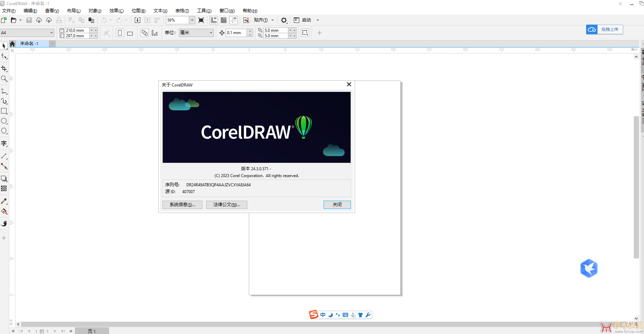The height and width of the screenshot is (334, 644).
Task: Select the Interactive Fill tool
Action: [x=4, y=211]
